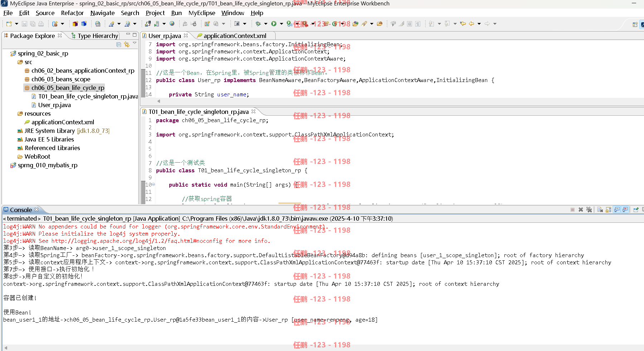This screenshot has width=644, height=351.
Task: Click the Pin Console icon
Action: [636, 210]
